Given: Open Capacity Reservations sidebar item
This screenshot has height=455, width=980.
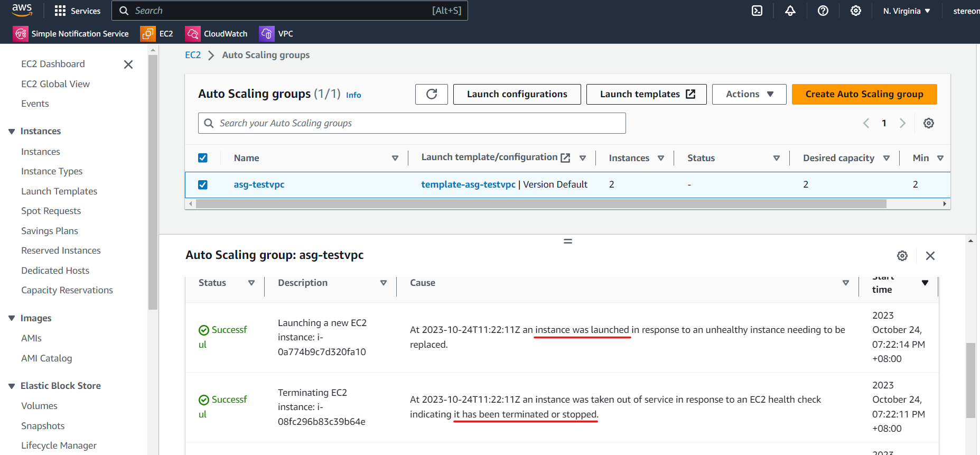Looking at the screenshot, I should coord(67,290).
